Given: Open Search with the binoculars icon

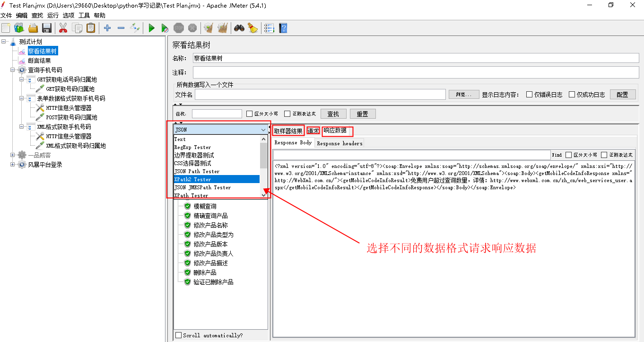Looking at the screenshot, I should point(239,28).
